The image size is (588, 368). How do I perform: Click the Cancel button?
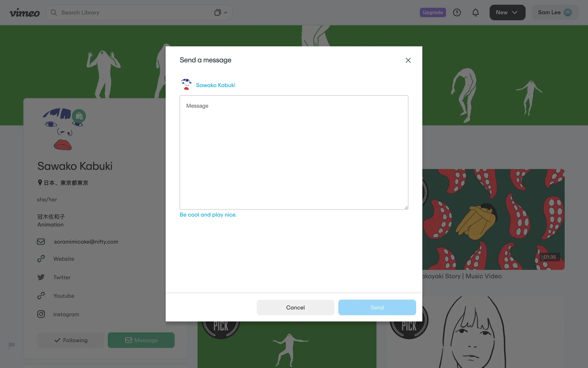tap(295, 307)
